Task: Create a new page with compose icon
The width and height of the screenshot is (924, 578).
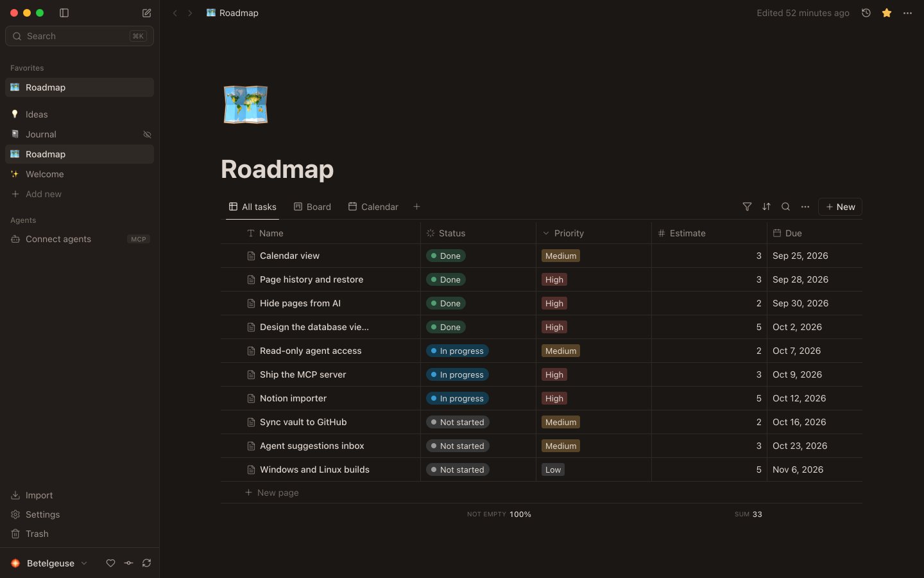Action: tap(146, 13)
